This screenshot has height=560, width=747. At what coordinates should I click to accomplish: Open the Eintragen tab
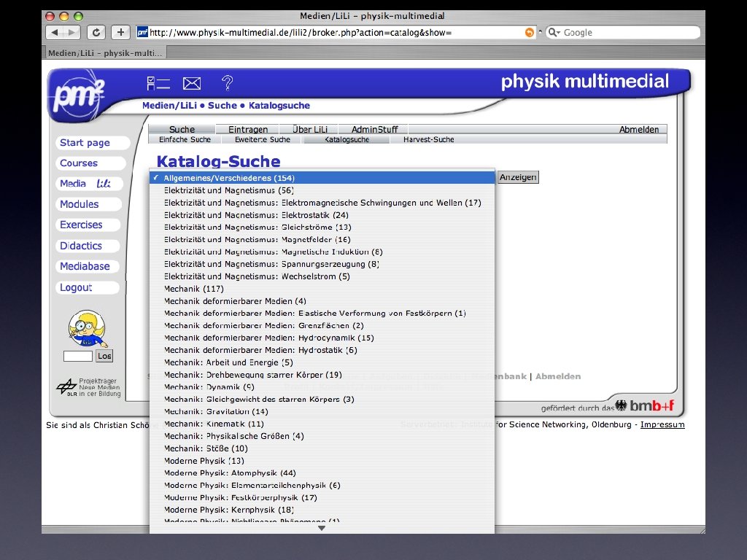tap(248, 129)
